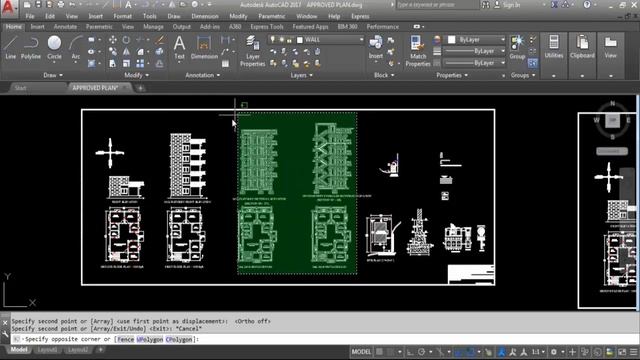This screenshot has width=640, height=360.
Task: Open the annotation scale 1:1 dropdown
Action: click(538, 352)
